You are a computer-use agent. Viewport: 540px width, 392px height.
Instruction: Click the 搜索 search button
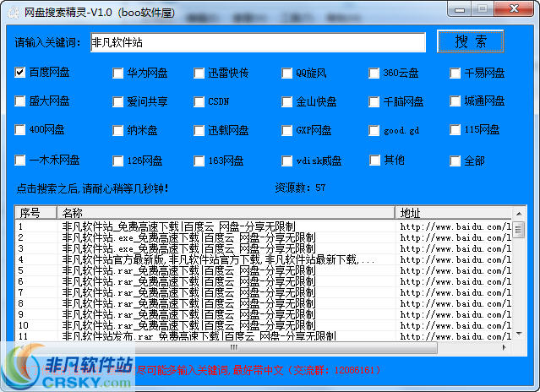[470, 41]
